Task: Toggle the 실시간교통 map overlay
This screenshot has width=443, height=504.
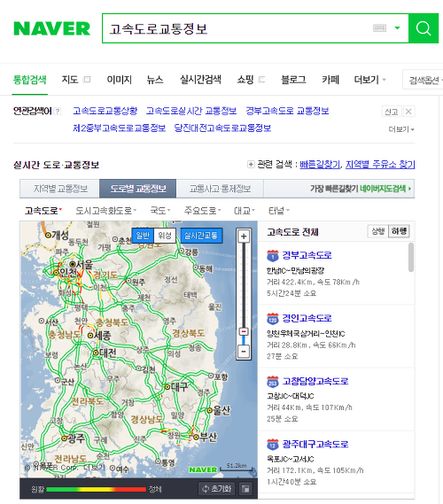Action: 201,236
